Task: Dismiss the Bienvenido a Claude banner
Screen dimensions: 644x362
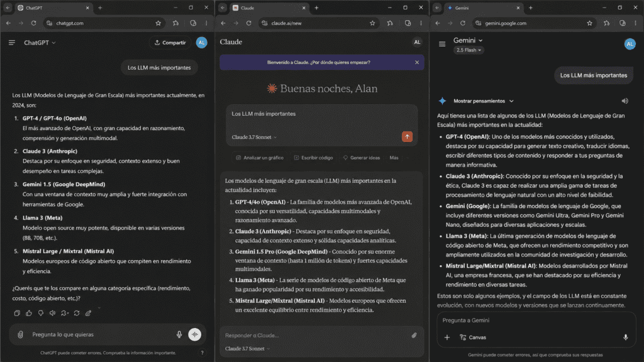Action: 417,62
